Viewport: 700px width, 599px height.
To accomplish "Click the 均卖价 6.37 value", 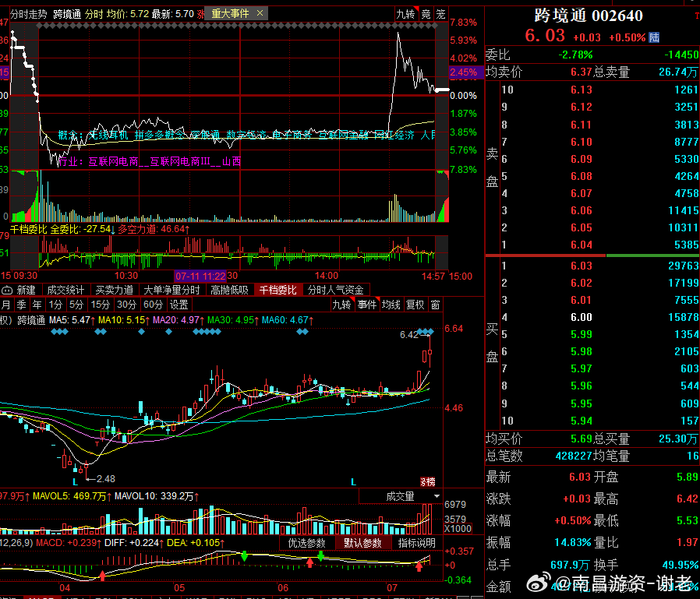I will click(582, 72).
